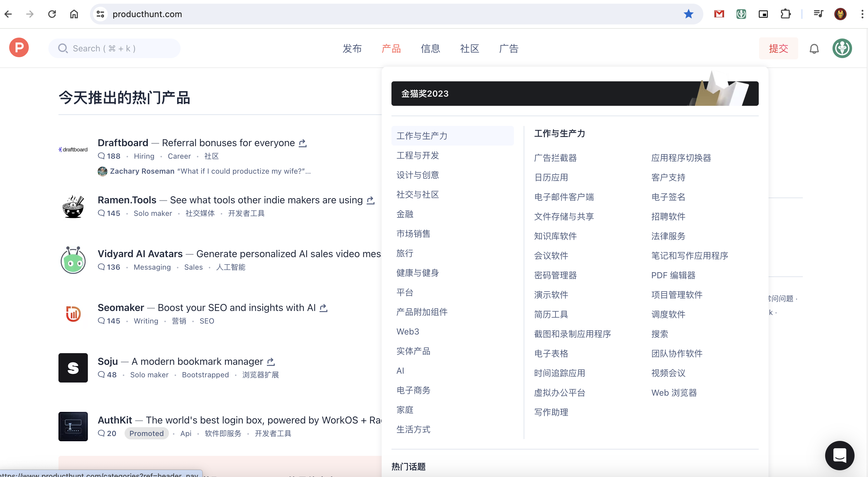The image size is (868, 477).
Task: Click the Promoted badge on AuthKit
Action: (147, 433)
